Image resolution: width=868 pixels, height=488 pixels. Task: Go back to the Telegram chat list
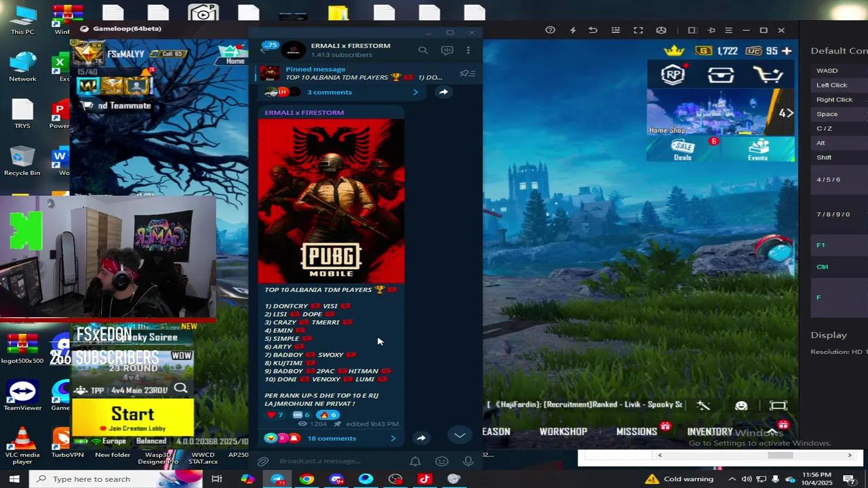click(x=264, y=50)
